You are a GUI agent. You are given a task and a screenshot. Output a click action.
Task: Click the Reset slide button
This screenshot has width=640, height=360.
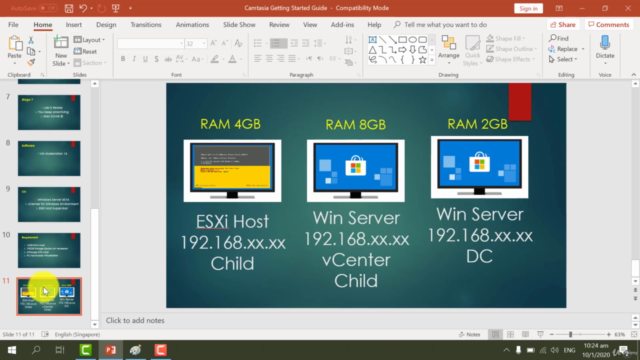[85, 51]
